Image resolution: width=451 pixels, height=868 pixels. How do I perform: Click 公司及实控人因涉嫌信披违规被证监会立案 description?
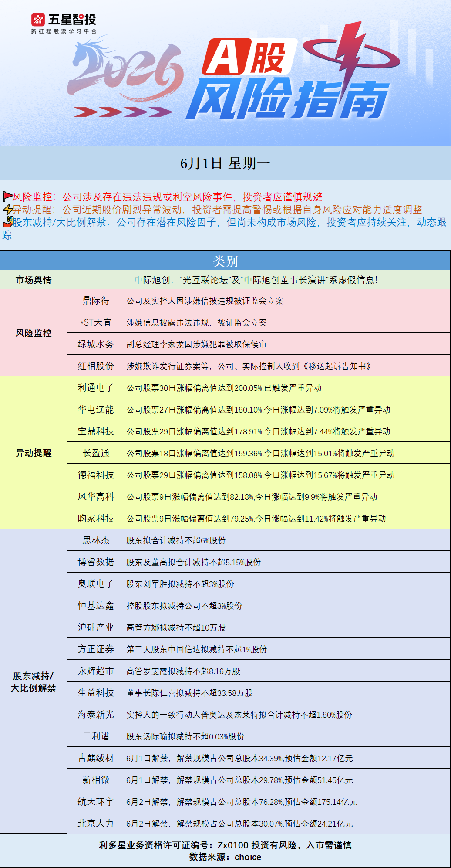205,301
